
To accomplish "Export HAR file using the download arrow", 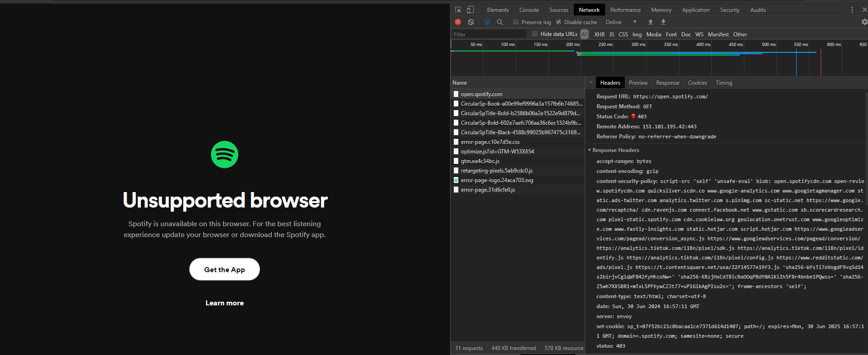I will point(663,22).
